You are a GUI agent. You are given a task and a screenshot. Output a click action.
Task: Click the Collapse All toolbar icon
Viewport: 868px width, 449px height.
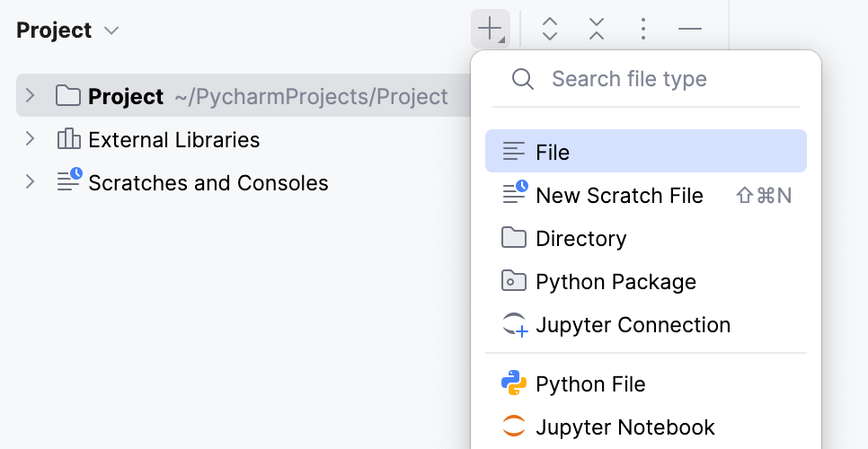pyautogui.click(x=596, y=30)
